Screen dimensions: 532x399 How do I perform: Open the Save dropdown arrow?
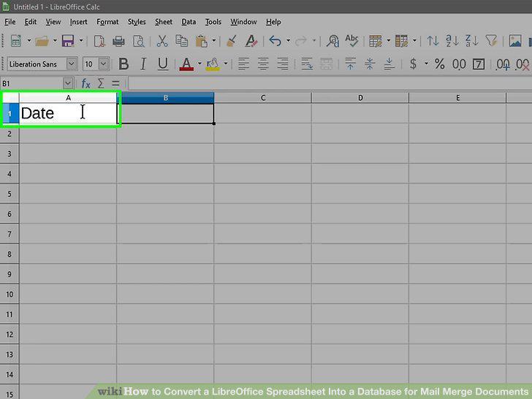click(x=81, y=41)
